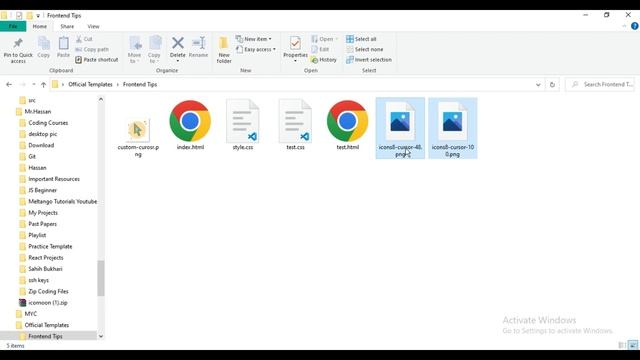
Task: Select style.css file
Action: point(243,125)
